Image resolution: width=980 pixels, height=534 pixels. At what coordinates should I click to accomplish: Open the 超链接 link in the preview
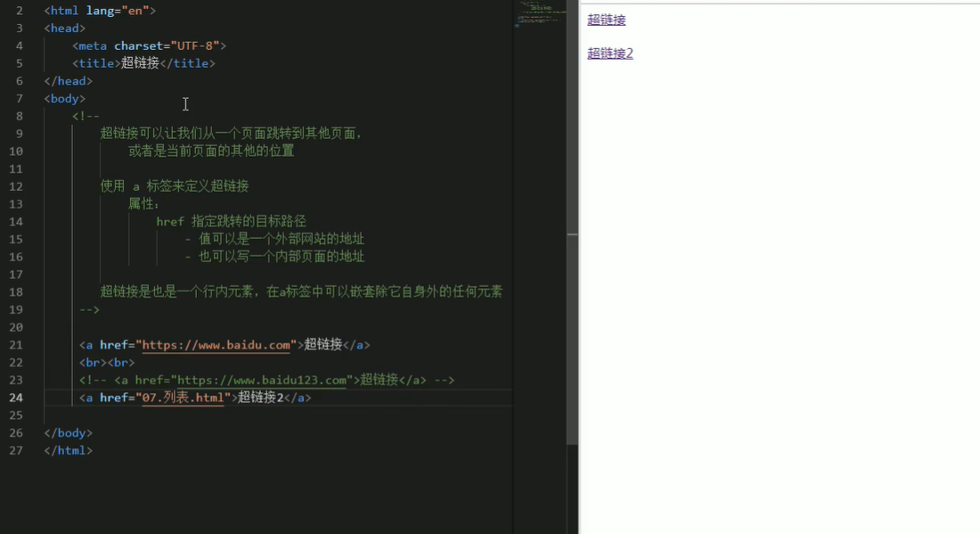pos(606,20)
